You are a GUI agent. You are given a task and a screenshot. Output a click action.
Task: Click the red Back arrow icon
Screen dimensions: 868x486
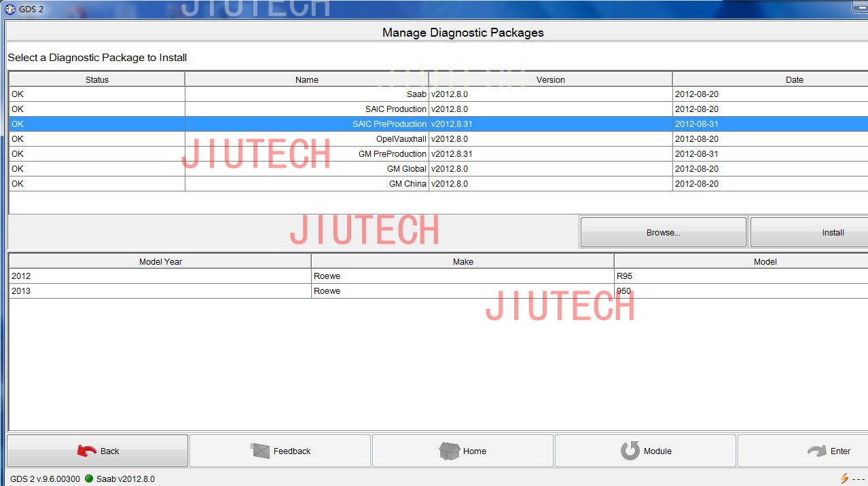point(87,451)
